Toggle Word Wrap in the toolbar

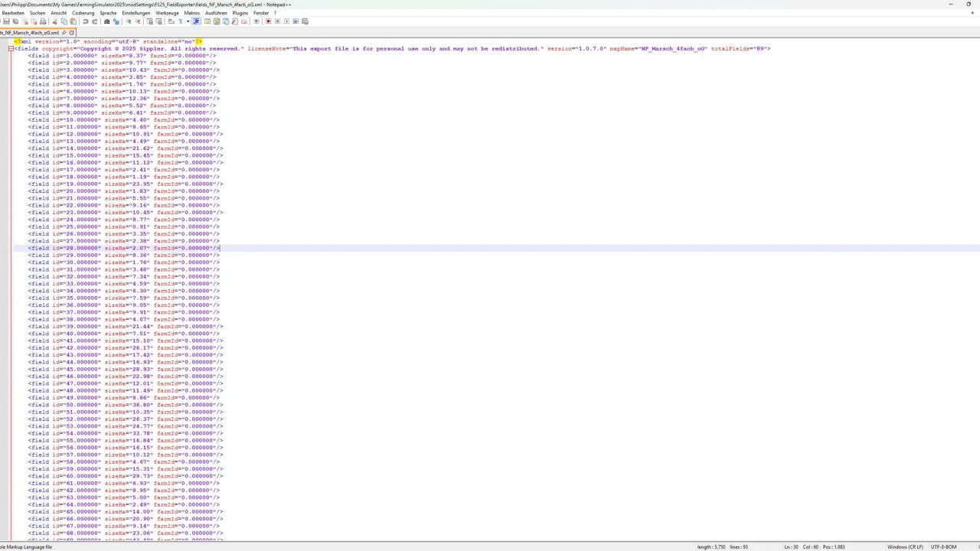tap(170, 21)
